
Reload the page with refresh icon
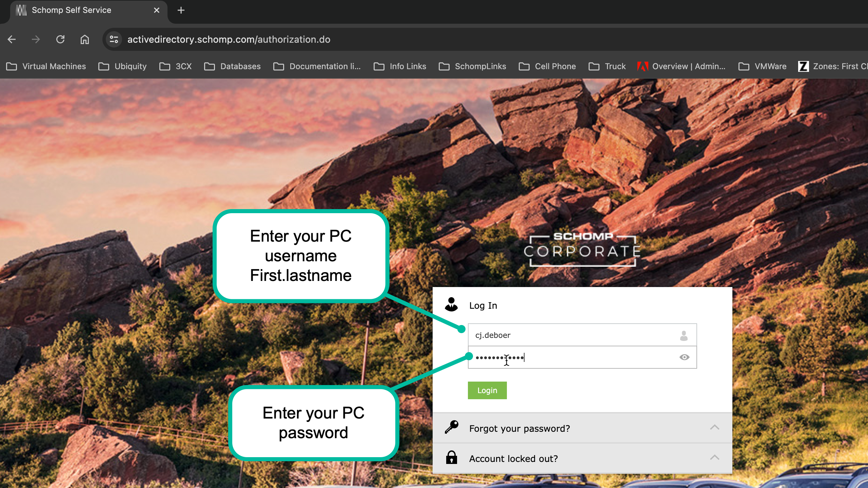[x=60, y=39]
